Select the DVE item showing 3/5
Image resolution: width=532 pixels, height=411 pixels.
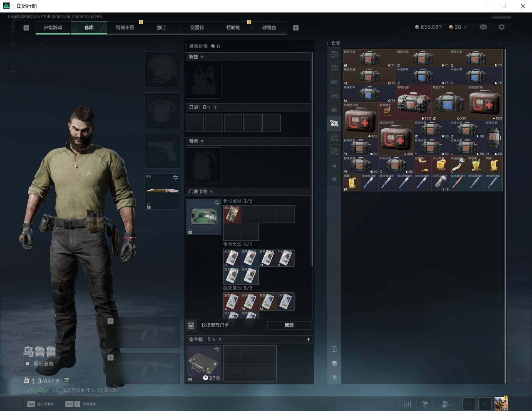coord(440,183)
